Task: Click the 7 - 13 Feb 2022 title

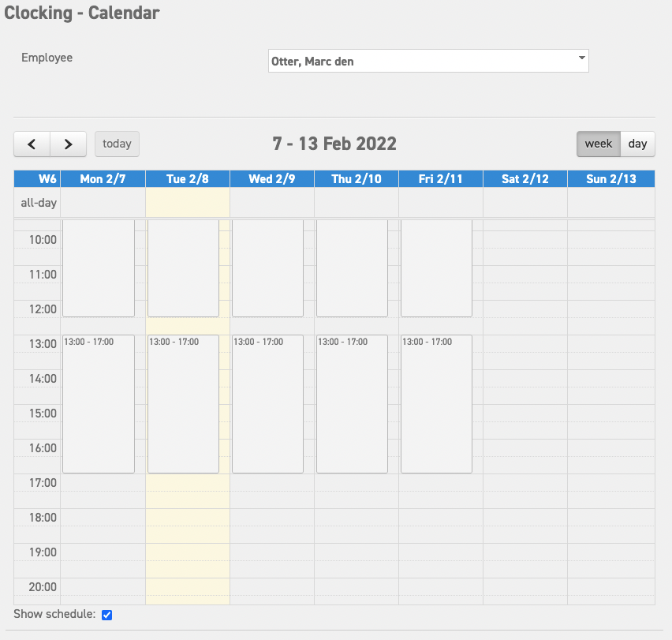Action: (x=334, y=144)
